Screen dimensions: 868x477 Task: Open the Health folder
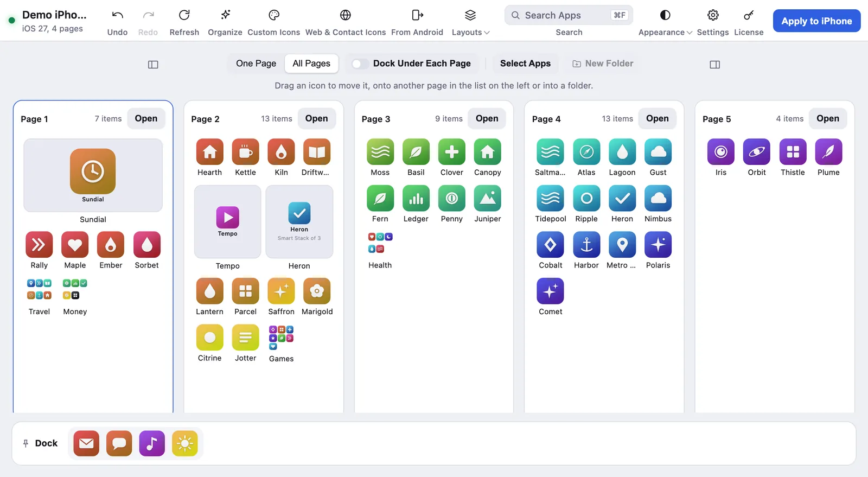pos(380,243)
